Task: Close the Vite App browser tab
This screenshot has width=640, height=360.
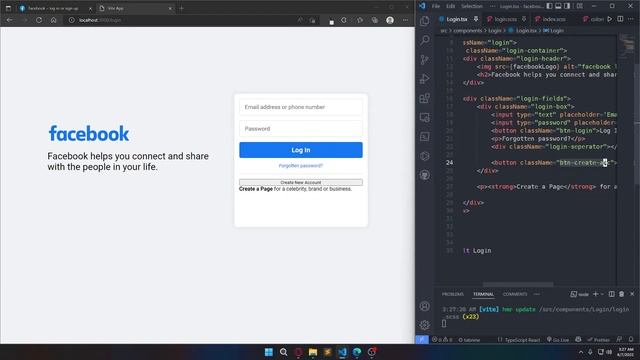Action: pos(170,8)
